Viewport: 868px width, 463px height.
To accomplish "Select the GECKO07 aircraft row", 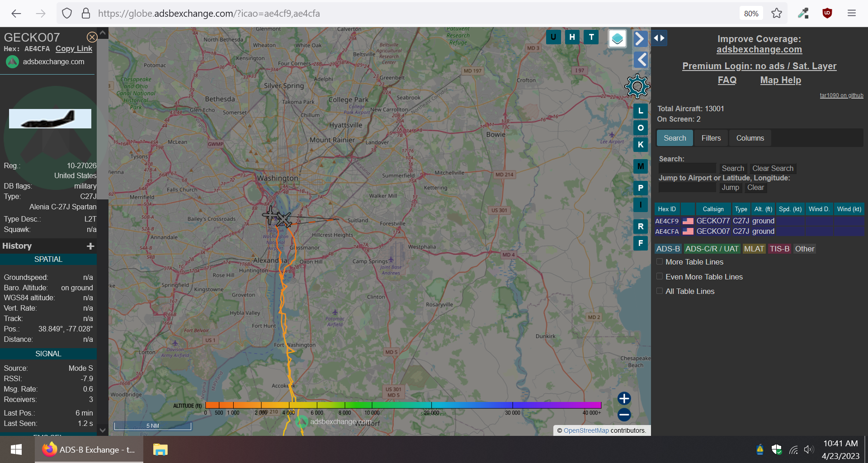I will (759, 231).
